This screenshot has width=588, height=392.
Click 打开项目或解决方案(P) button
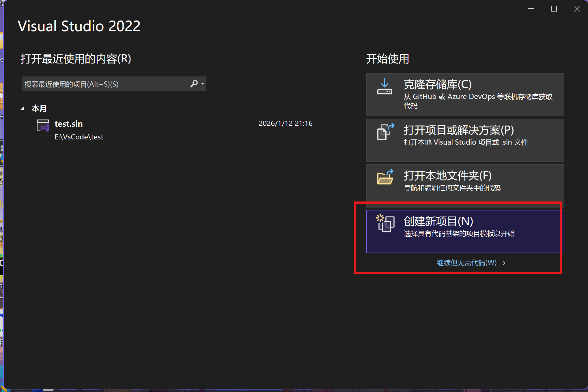click(x=465, y=140)
